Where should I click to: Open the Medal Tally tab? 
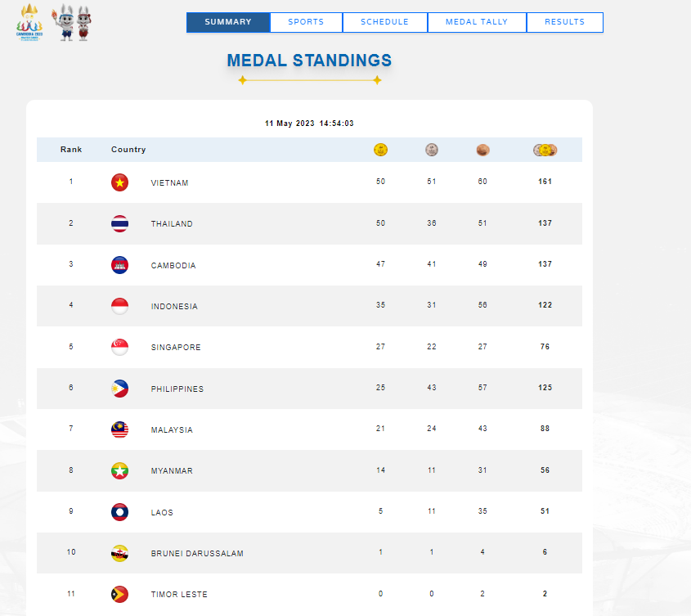(477, 22)
